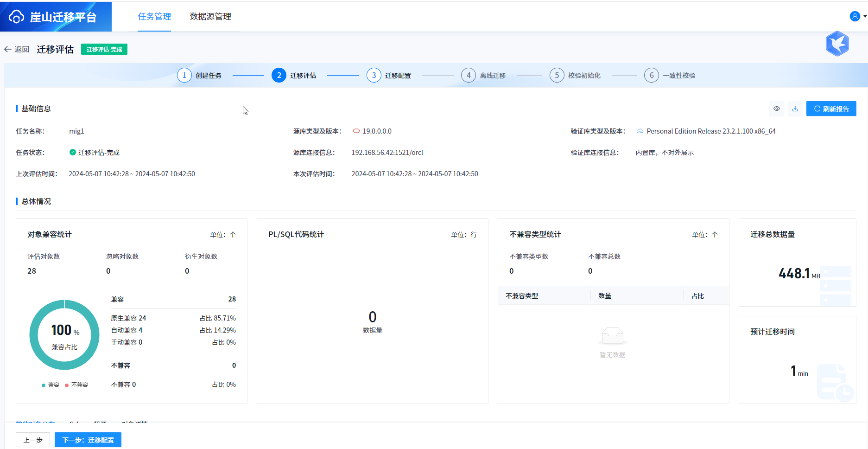Click the eye preview report icon
Screen dimensions: 868x449
pyautogui.click(x=777, y=109)
